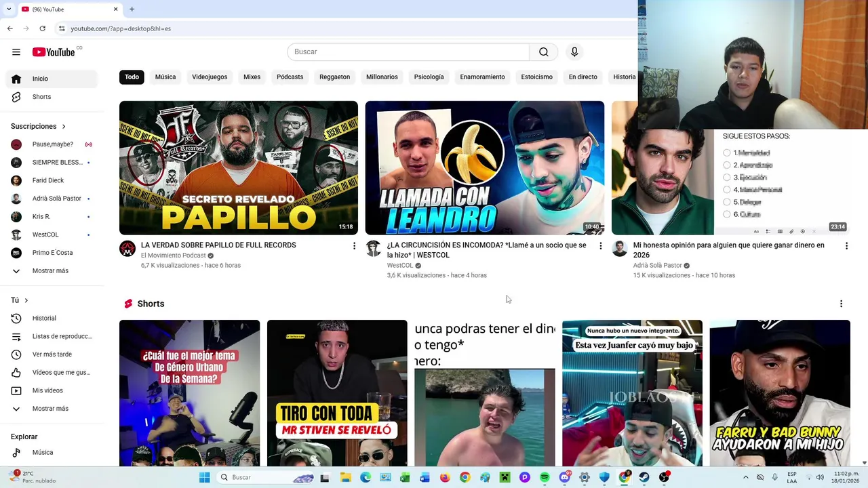
Task: Click the browser address bar URL
Action: 121,28
